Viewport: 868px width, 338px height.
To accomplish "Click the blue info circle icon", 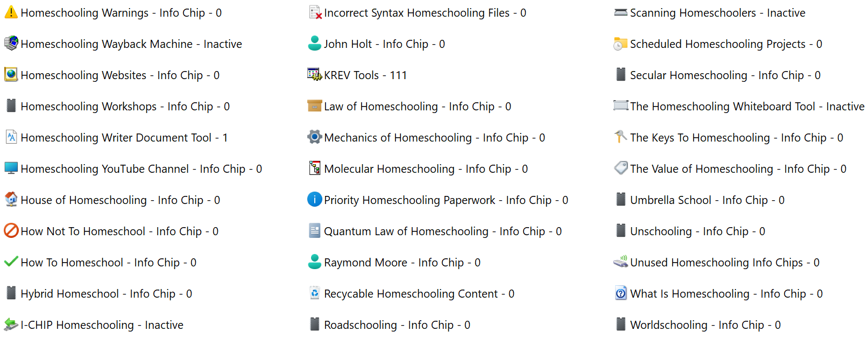I will tap(314, 200).
